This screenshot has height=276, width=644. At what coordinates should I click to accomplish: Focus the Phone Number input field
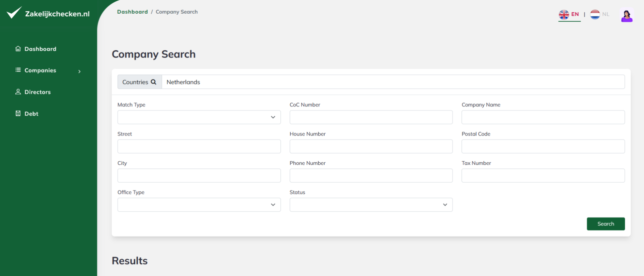coord(371,176)
